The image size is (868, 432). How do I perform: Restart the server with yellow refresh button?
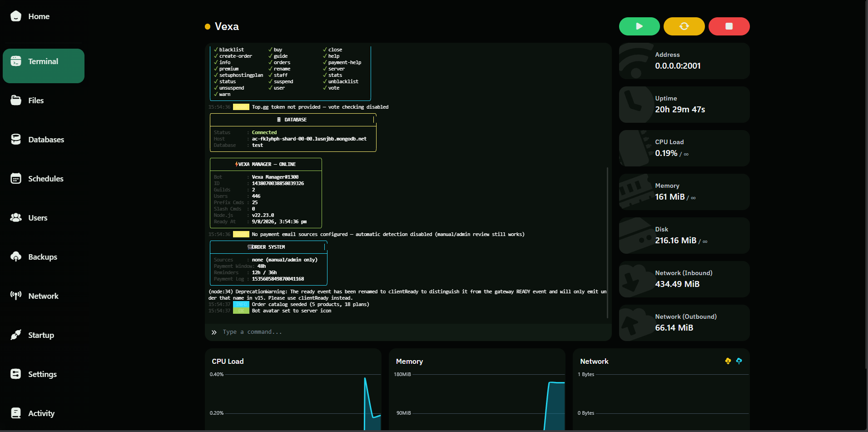(x=684, y=26)
